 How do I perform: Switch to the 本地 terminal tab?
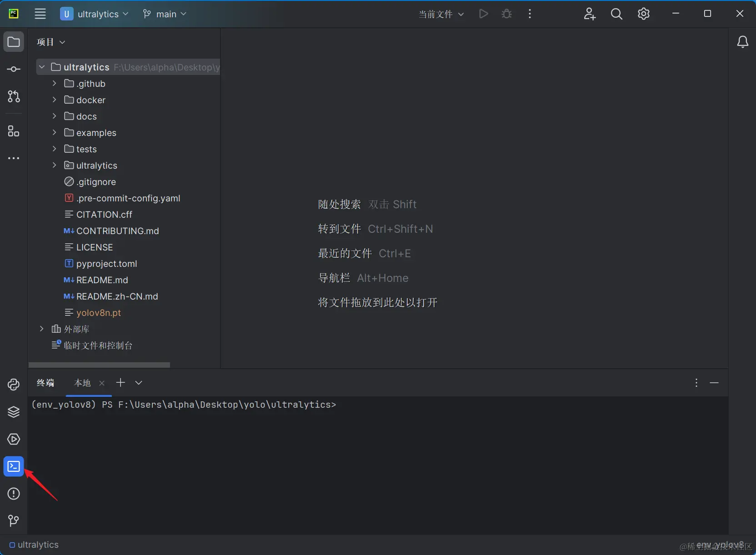point(82,383)
